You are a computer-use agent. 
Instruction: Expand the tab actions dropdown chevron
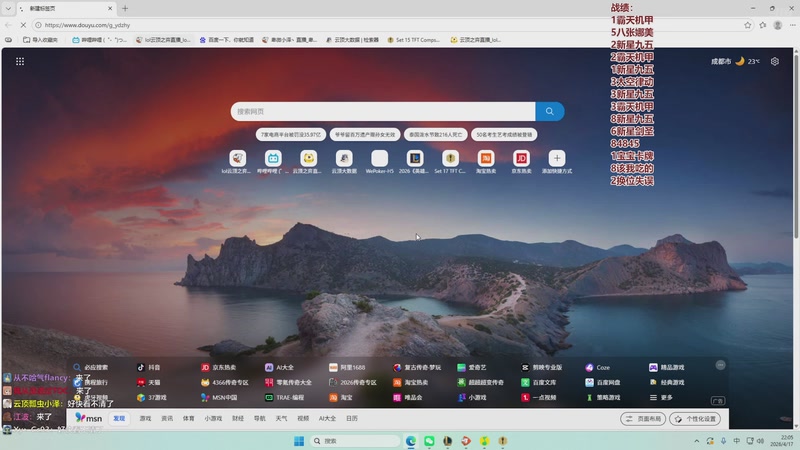pyautogui.click(x=8, y=8)
